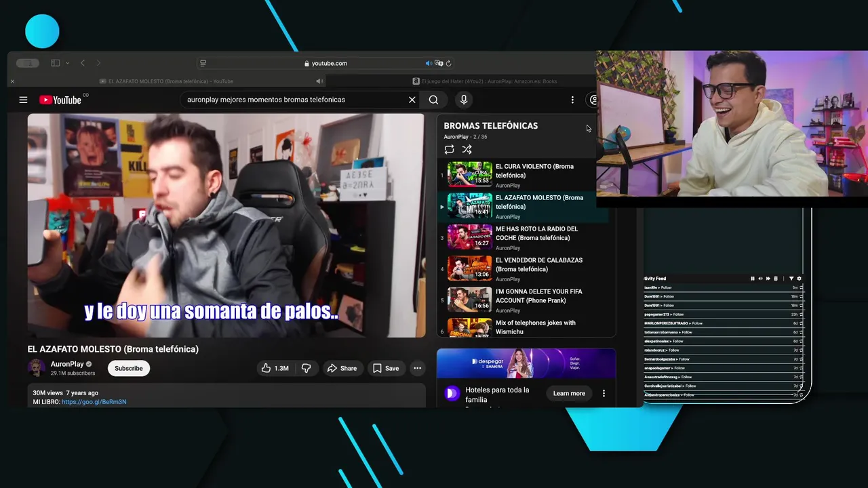The height and width of the screenshot is (488, 868).
Task: Open more actions ellipsis under video
Action: click(418, 368)
